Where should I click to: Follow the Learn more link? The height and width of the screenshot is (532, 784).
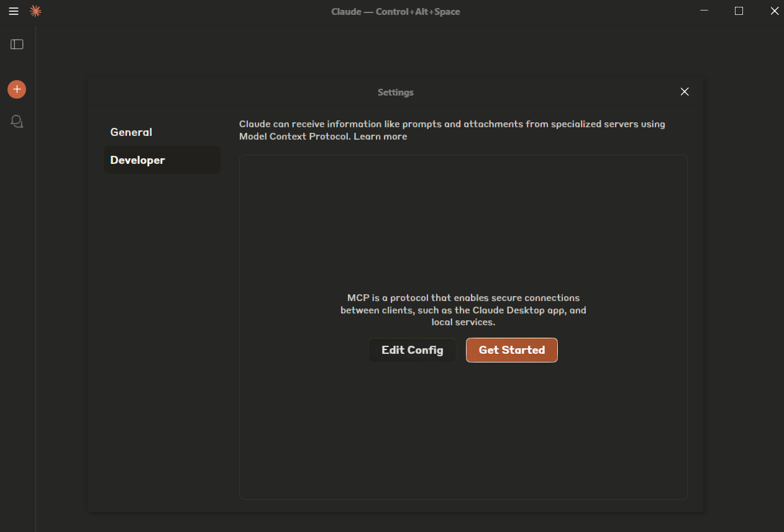(380, 137)
